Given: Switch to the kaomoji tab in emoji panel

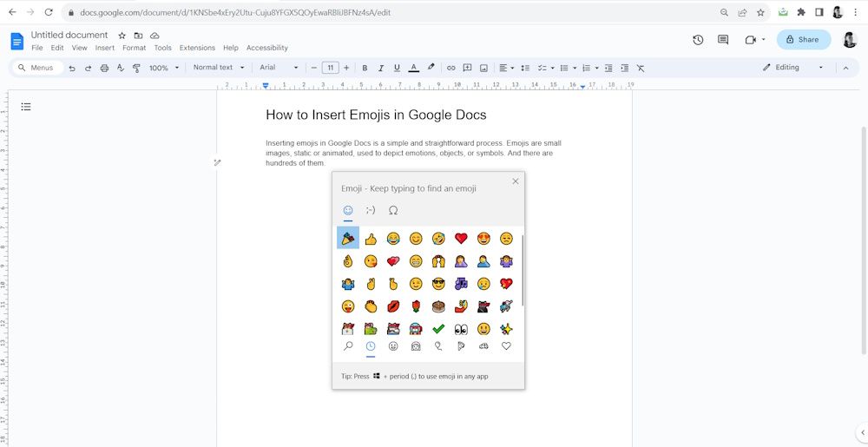Looking at the screenshot, I should click(x=371, y=210).
